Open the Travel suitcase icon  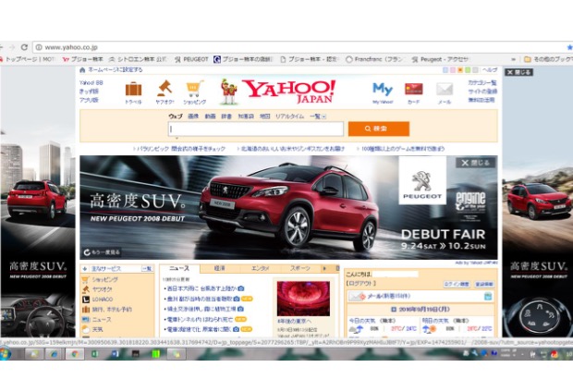(133, 91)
